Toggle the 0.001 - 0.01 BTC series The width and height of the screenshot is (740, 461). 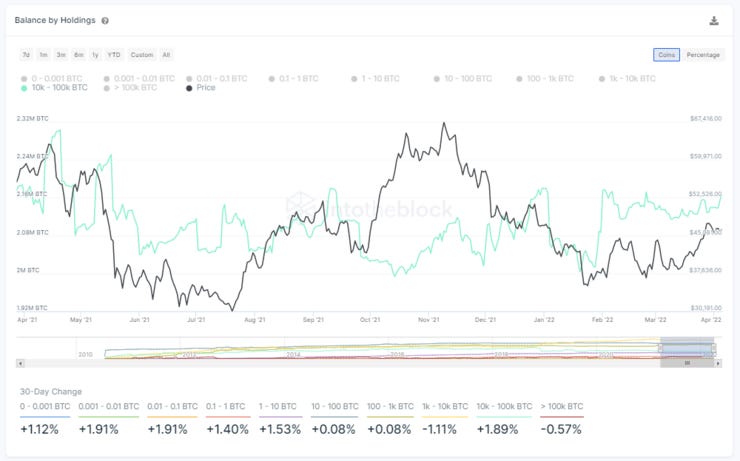point(139,78)
